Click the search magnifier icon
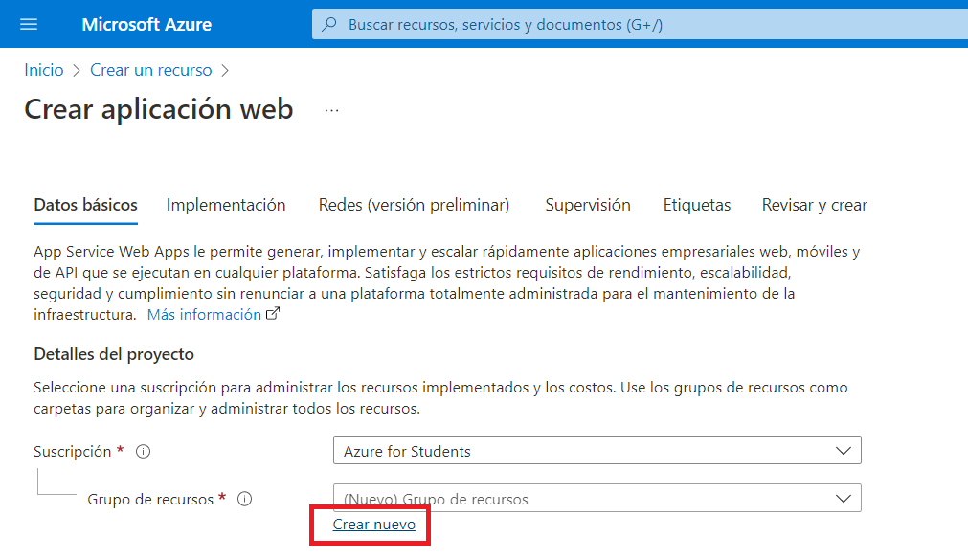The height and width of the screenshot is (560, 968). click(329, 24)
